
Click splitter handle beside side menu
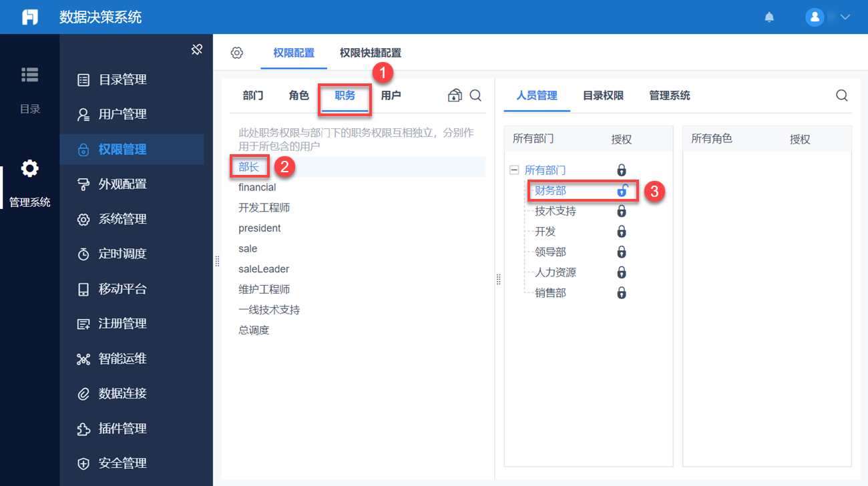coord(217,262)
